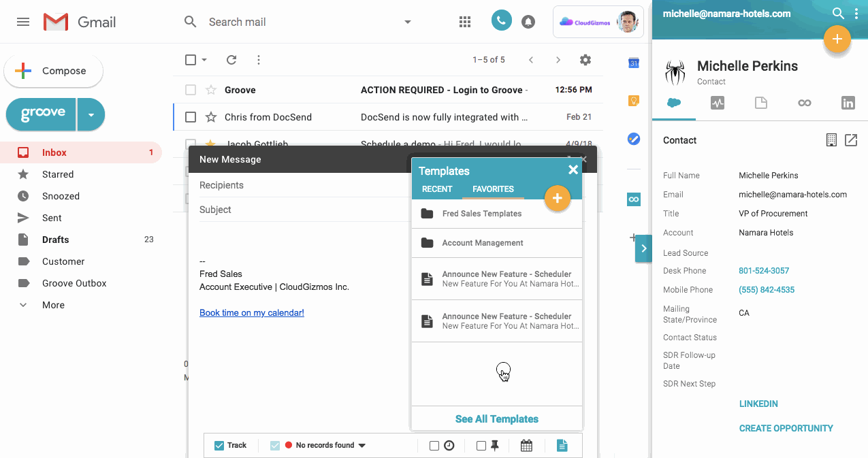The height and width of the screenshot is (458, 868).
Task: Expand the No records found dropdown
Action: click(362, 446)
